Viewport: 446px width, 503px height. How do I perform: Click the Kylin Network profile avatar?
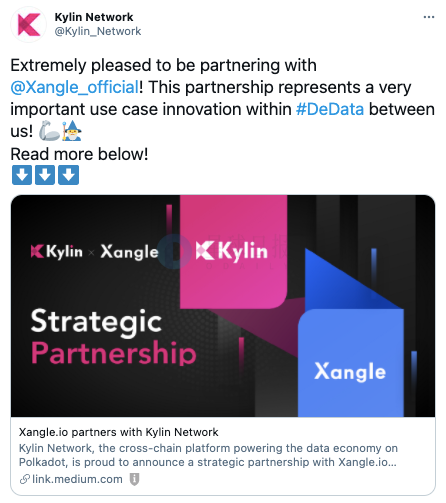tap(29, 24)
